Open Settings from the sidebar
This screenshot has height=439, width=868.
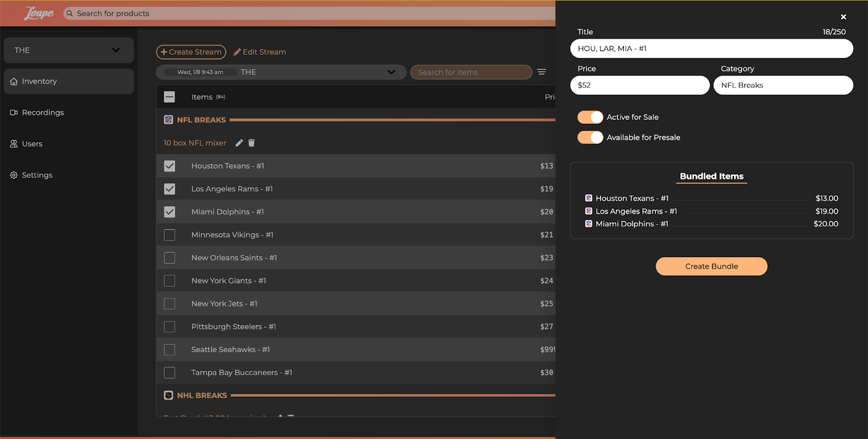pos(37,175)
